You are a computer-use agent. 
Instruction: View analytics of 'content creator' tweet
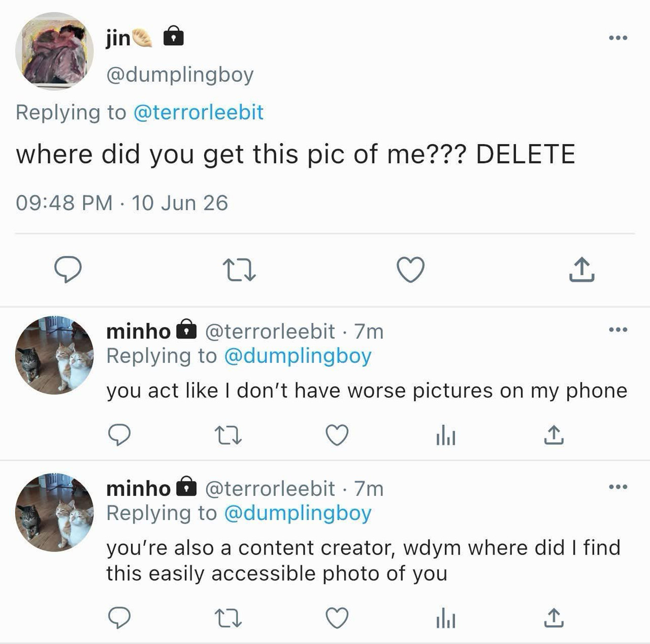tap(445, 619)
